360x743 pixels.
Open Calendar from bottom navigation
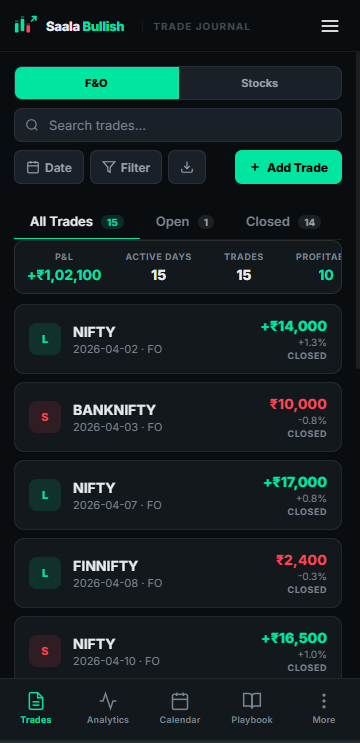[x=180, y=708]
